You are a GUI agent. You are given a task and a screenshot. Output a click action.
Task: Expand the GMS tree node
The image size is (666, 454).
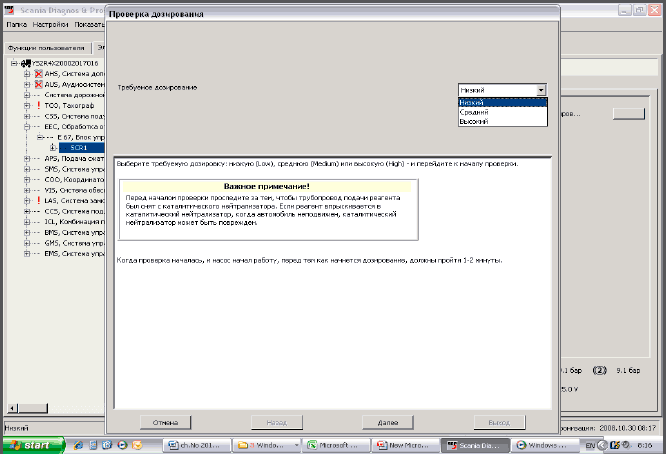point(27,243)
